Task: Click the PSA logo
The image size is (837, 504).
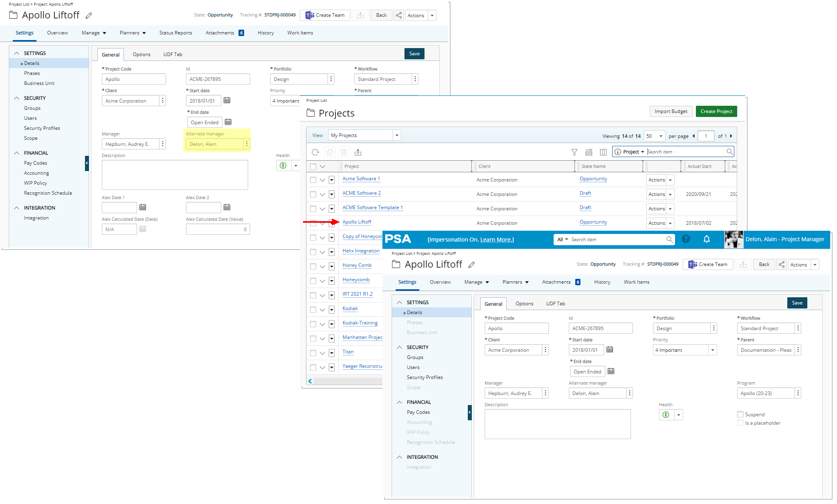Action: point(398,239)
